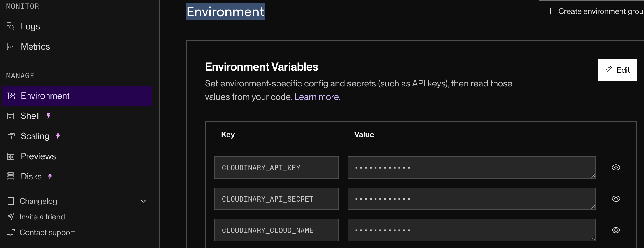Click Create environment group button
The width and height of the screenshot is (644, 248).
[x=594, y=11]
